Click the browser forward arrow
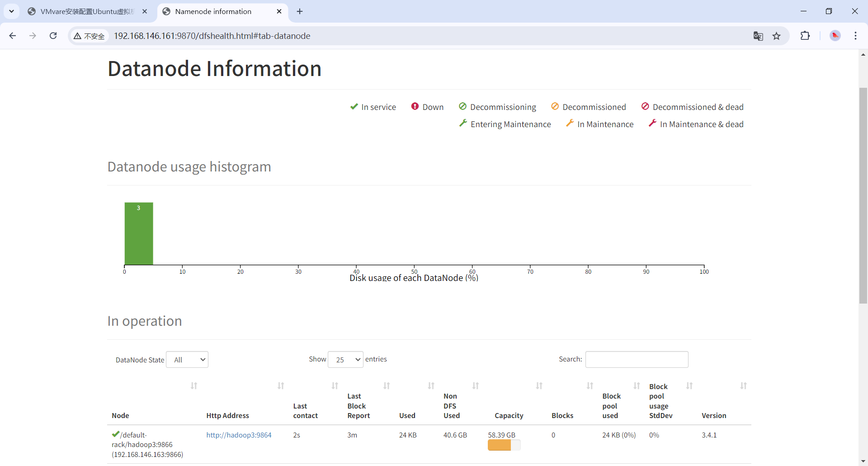868x466 pixels. 33,36
